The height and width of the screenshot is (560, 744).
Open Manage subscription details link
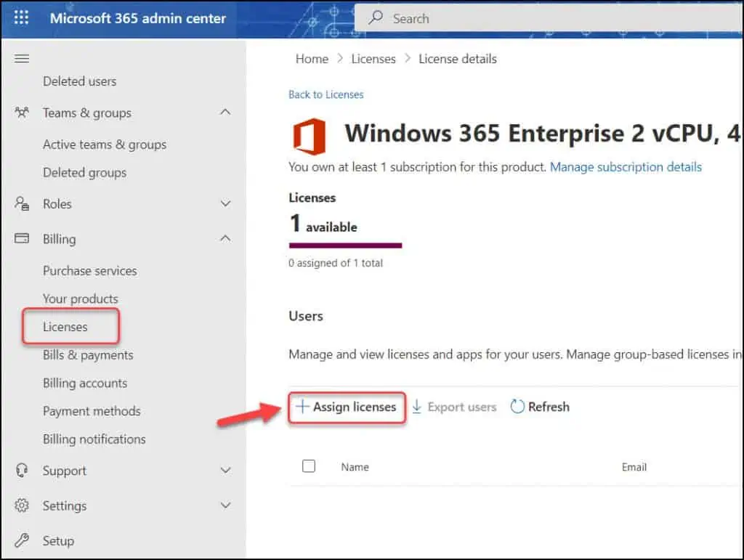(626, 167)
